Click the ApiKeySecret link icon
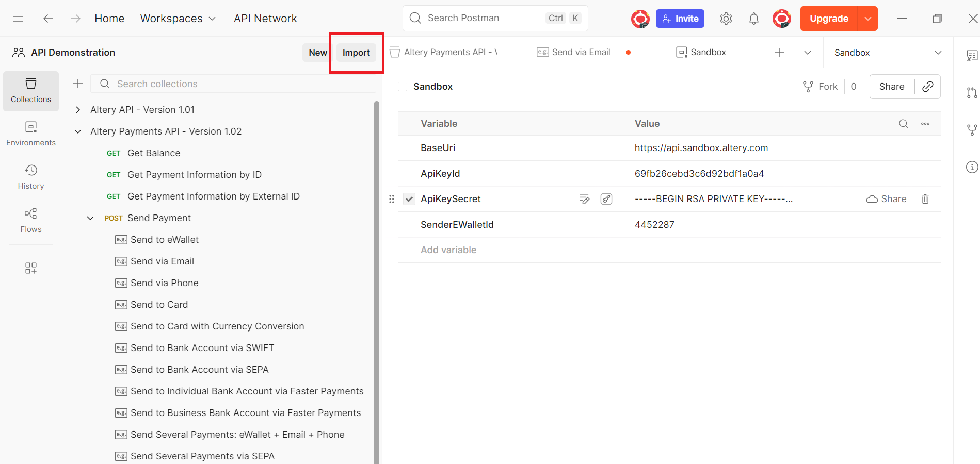The image size is (980, 464). point(606,199)
